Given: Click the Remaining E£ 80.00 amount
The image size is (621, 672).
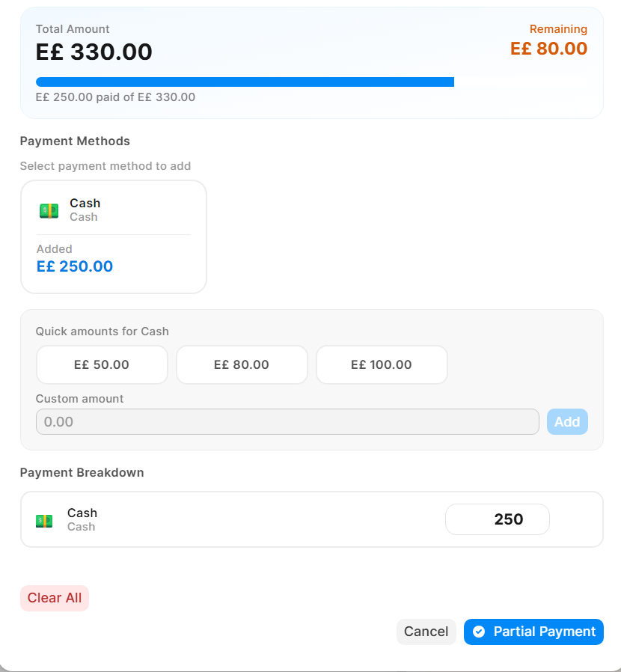Looking at the screenshot, I should (548, 49).
